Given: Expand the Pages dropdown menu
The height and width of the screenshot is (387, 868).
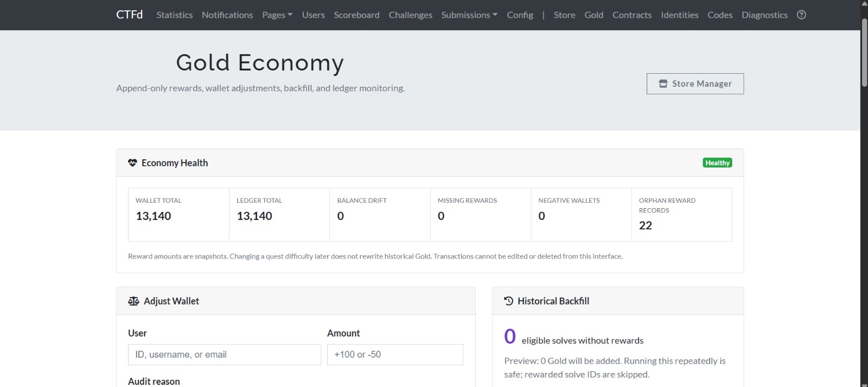Looking at the screenshot, I should coord(277,15).
